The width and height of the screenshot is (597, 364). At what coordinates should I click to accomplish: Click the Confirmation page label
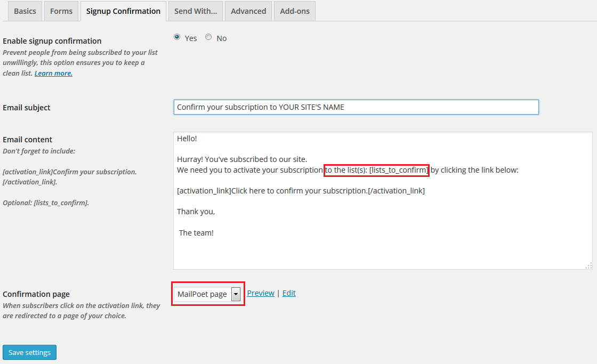coord(36,294)
